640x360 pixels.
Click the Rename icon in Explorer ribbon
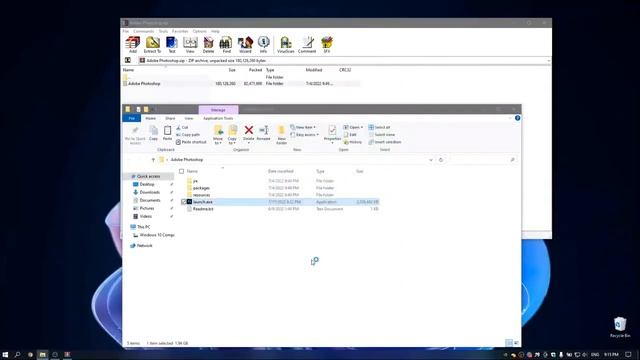tap(263, 133)
